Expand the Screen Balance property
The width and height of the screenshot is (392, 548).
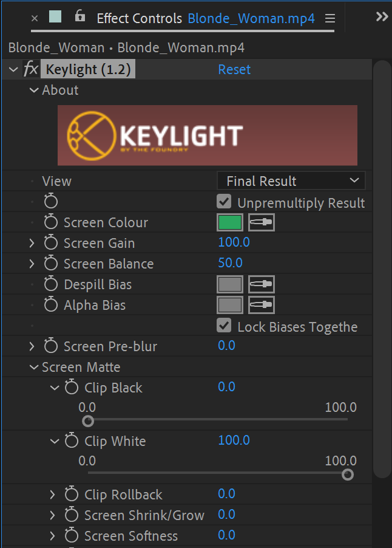(32, 264)
